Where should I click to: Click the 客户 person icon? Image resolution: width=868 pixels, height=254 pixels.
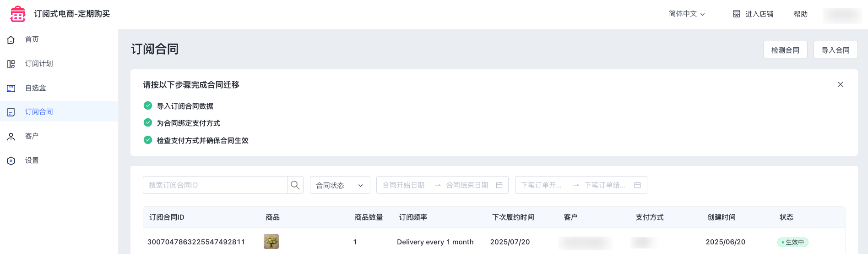tap(11, 137)
